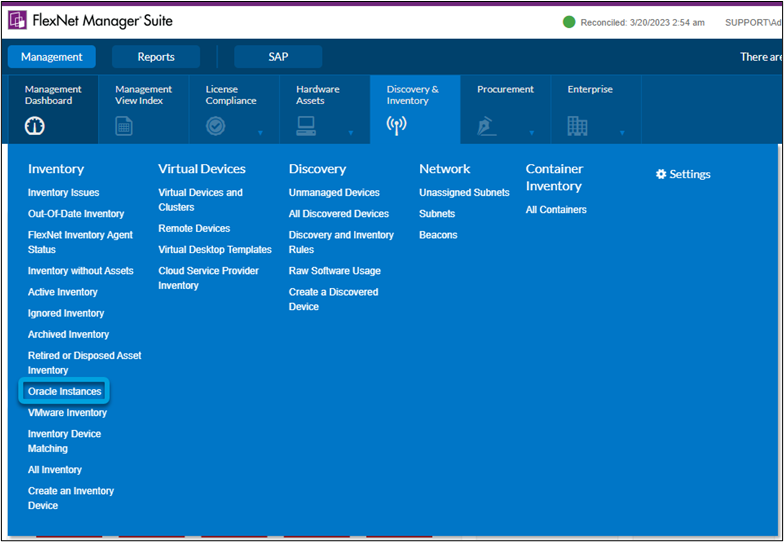Open the All Inventory link
784x542 pixels.
point(55,470)
